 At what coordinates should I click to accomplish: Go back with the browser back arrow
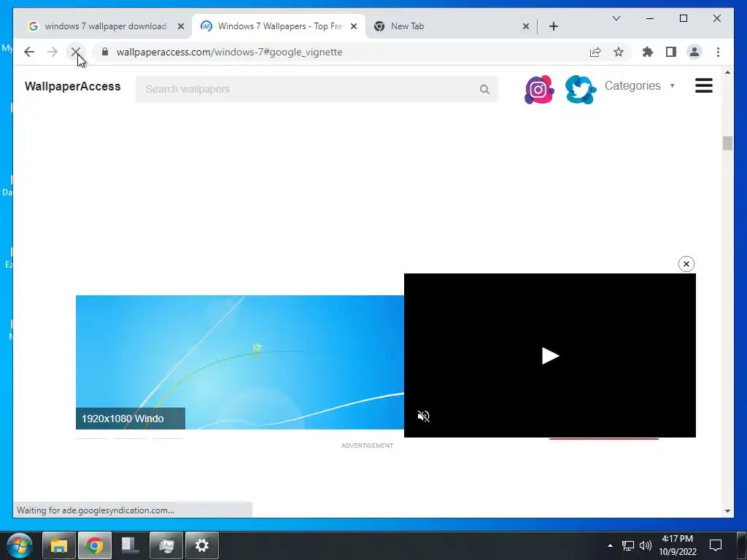click(x=29, y=52)
